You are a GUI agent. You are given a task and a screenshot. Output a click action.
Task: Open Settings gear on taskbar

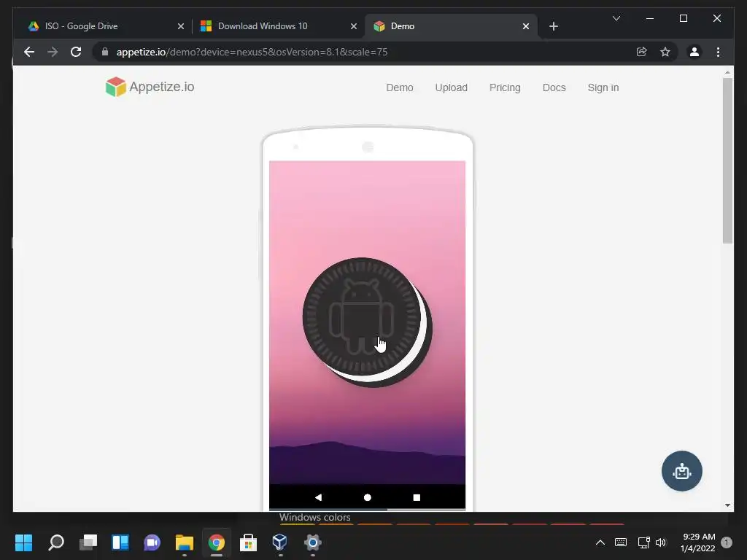[312, 542]
